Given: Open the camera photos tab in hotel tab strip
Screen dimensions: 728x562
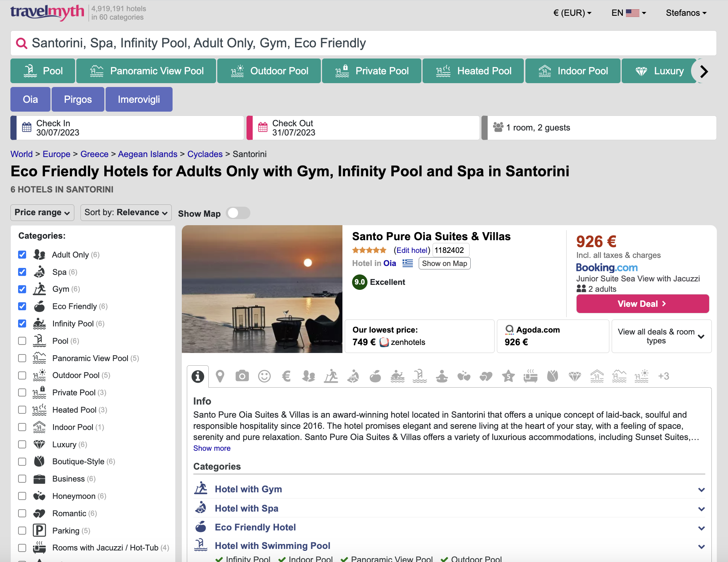Looking at the screenshot, I should click(x=242, y=376).
